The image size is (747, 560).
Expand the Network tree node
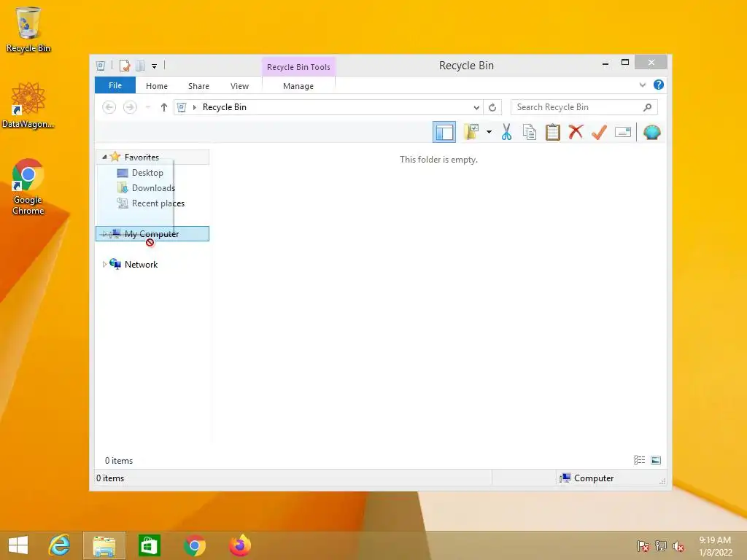click(104, 264)
